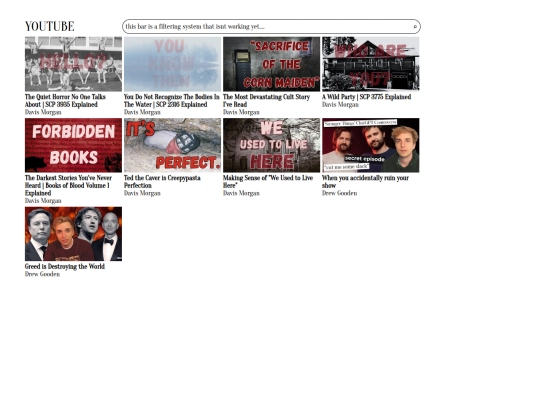
Task: Open the Greed is Destroying the World thumbnail
Action: [73, 234]
